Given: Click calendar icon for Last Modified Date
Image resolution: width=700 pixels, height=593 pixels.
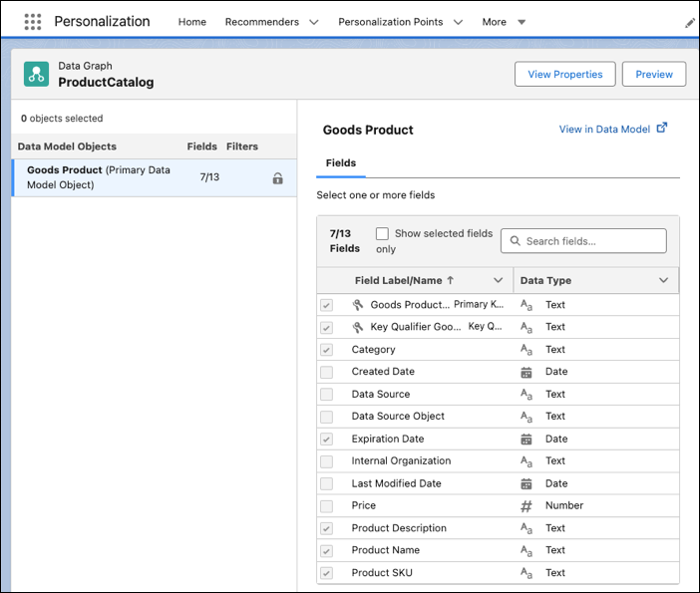Looking at the screenshot, I should (526, 483).
